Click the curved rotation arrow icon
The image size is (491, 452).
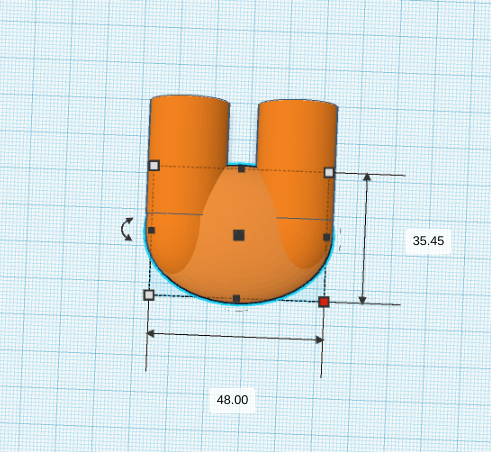pos(127,229)
